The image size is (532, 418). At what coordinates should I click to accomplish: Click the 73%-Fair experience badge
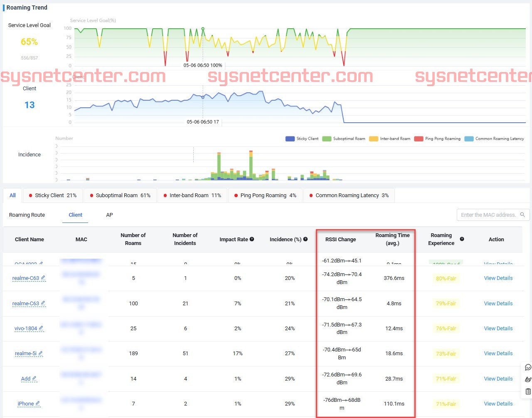[446, 354]
